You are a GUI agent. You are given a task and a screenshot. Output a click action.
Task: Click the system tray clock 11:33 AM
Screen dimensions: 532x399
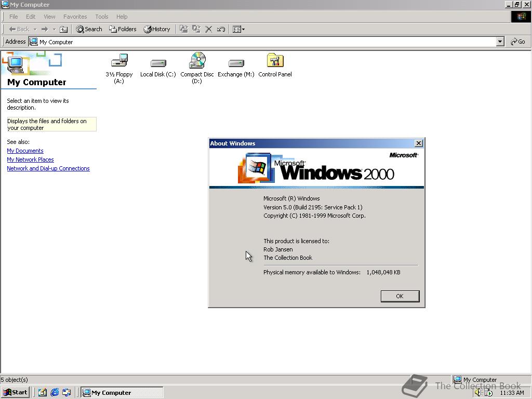click(512, 393)
